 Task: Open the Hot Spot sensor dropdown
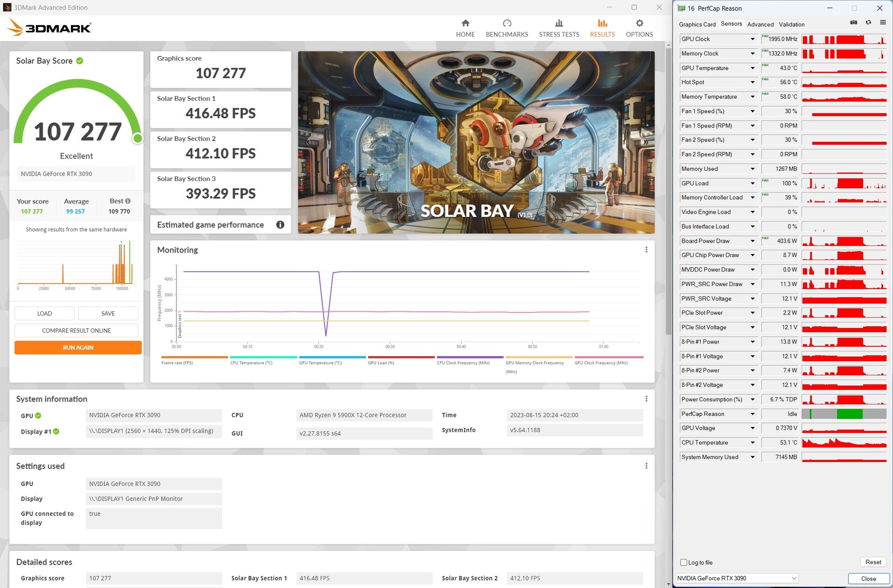[x=752, y=82]
